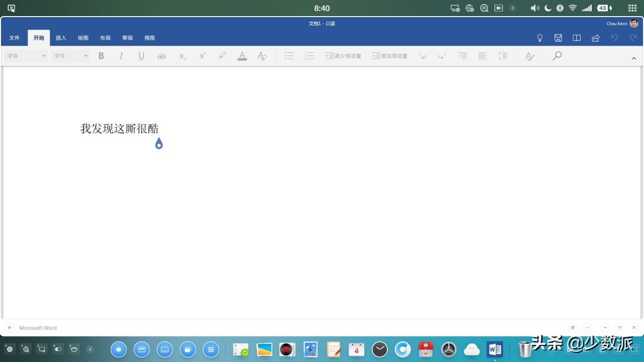The image size is (644, 362).
Task: Toggle bold formatting in ribbon
Action: [101, 56]
